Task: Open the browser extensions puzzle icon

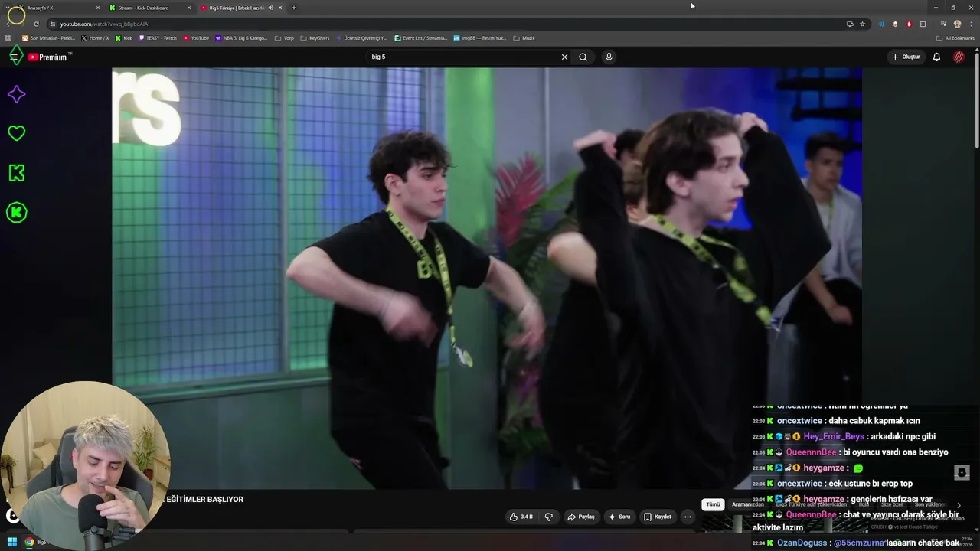Action: coord(923,24)
